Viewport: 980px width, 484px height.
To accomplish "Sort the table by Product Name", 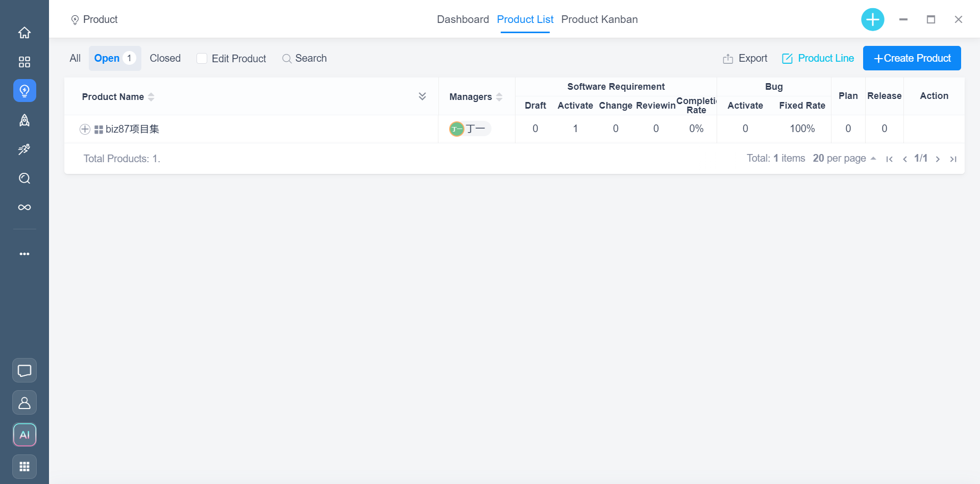I will tap(151, 97).
